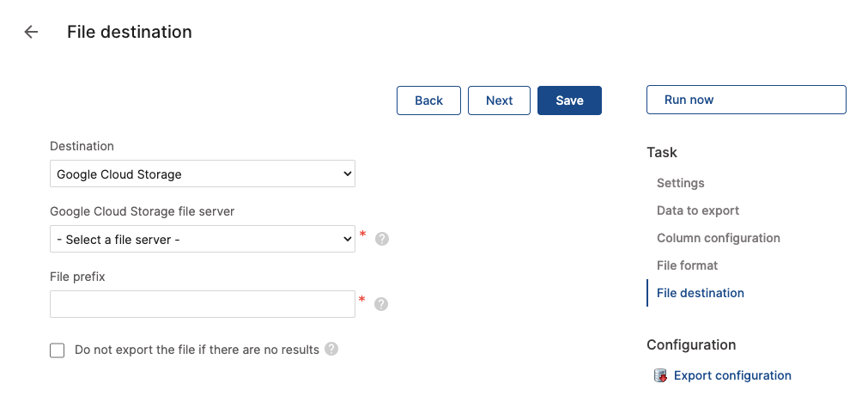Image resolution: width=868 pixels, height=402 pixels.
Task: Click into the File prefix input field
Action: [x=202, y=304]
